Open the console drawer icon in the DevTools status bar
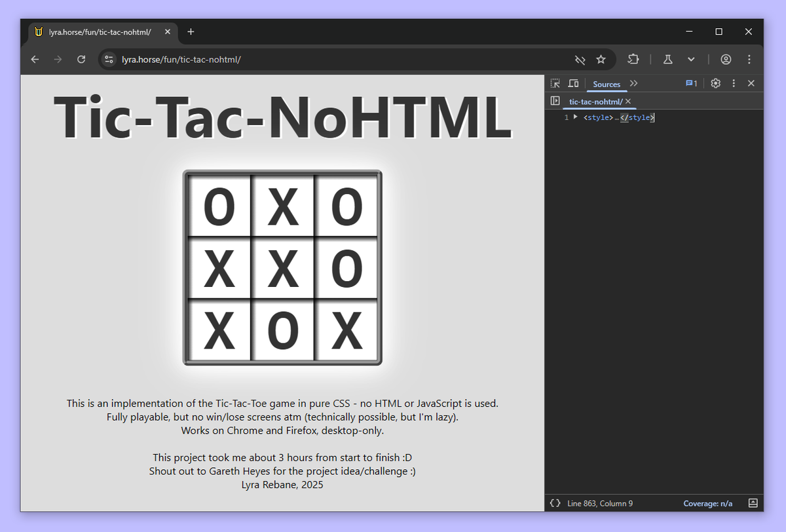786x532 pixels. (x=753, y=503)
